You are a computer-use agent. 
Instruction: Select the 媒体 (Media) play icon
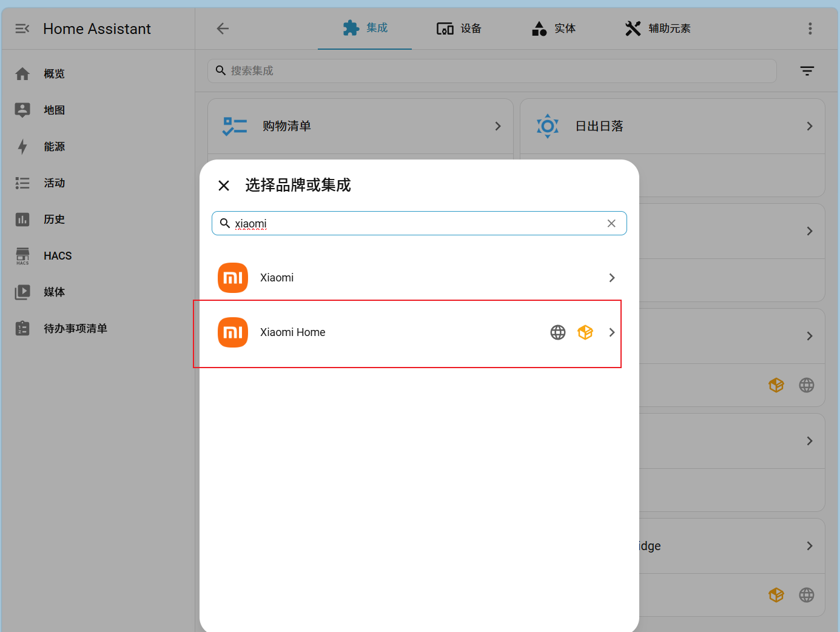tap(22, 292)
